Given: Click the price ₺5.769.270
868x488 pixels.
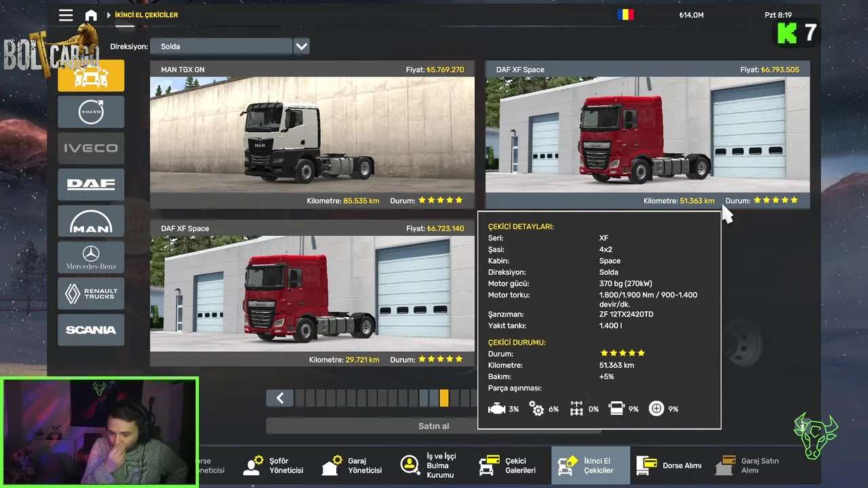Looking at the screenshot, I should pyautogui.click(x=446, y=70).
